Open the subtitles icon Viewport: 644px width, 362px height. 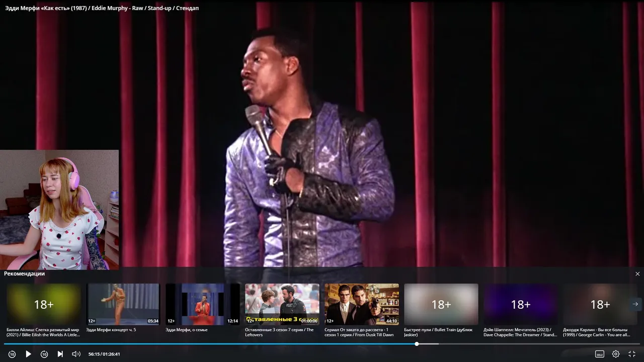[x=600, y=354]
